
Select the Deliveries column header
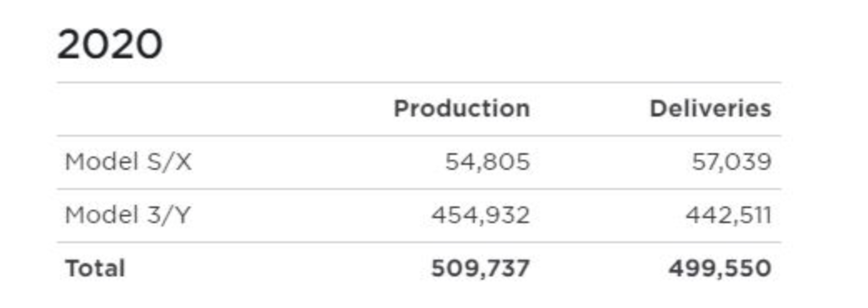711,108
